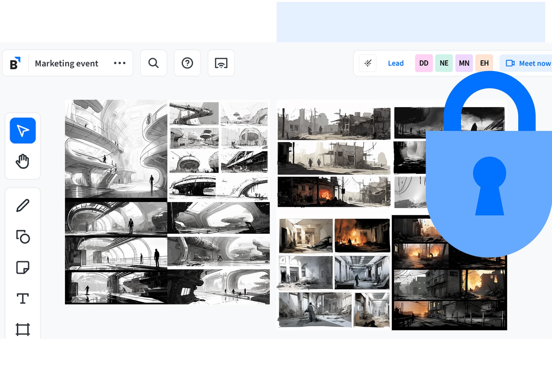Pick the pencil drawing tool

(x=23, y=206)
